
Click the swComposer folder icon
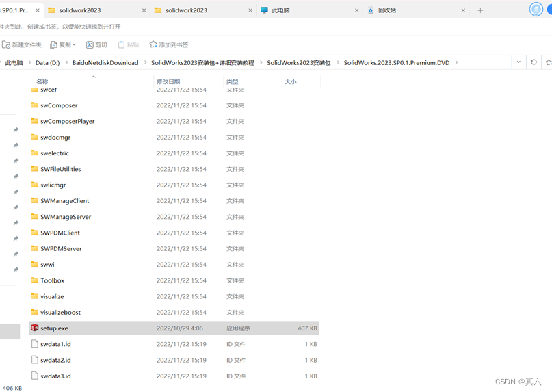(x=34, y=105)
